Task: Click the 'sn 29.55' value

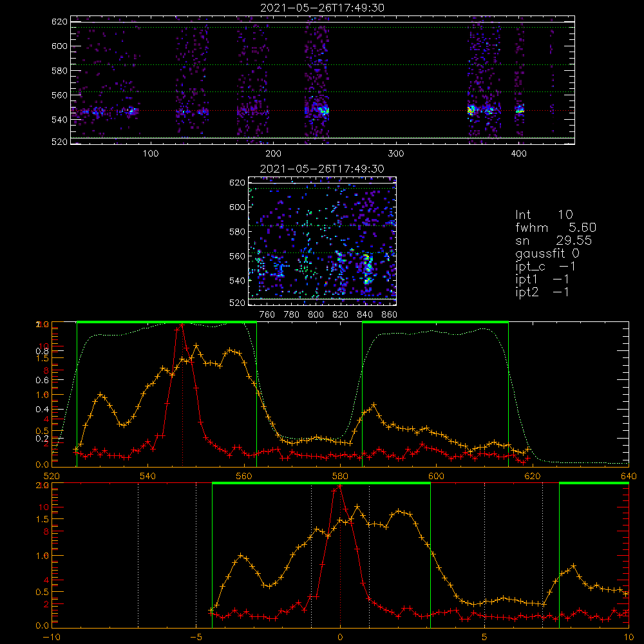Action: [554, 240]
